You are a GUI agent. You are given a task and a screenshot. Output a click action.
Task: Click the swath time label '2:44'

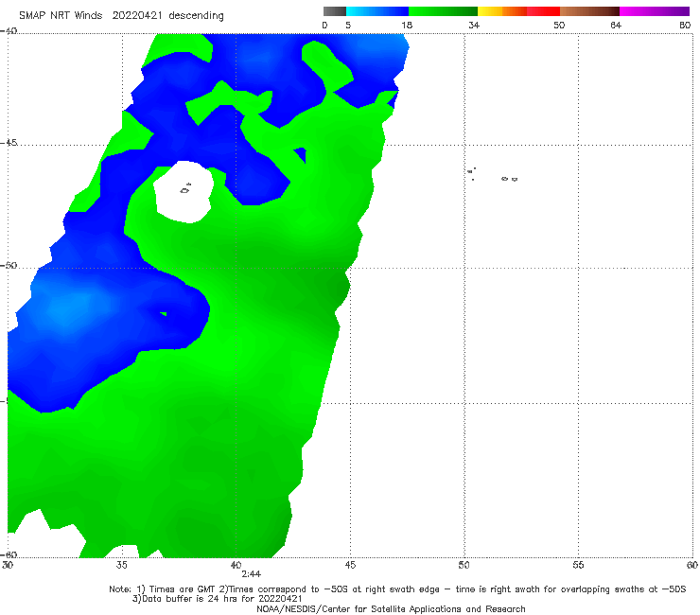tap(252, 574)
